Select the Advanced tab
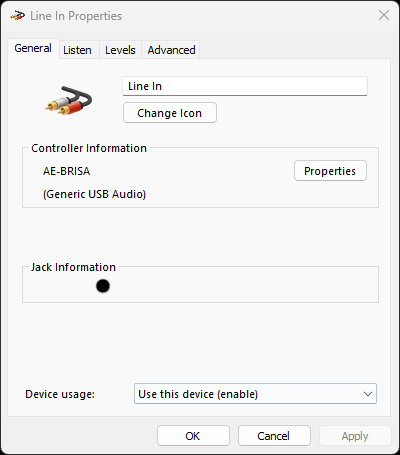400x455 pixels. [x=171, y=50]
